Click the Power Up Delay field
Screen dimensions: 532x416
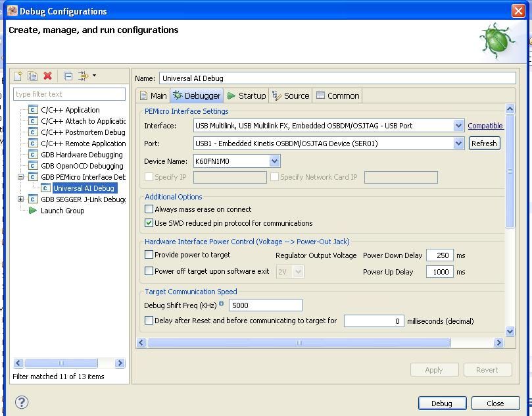click(x=440, y=272)
